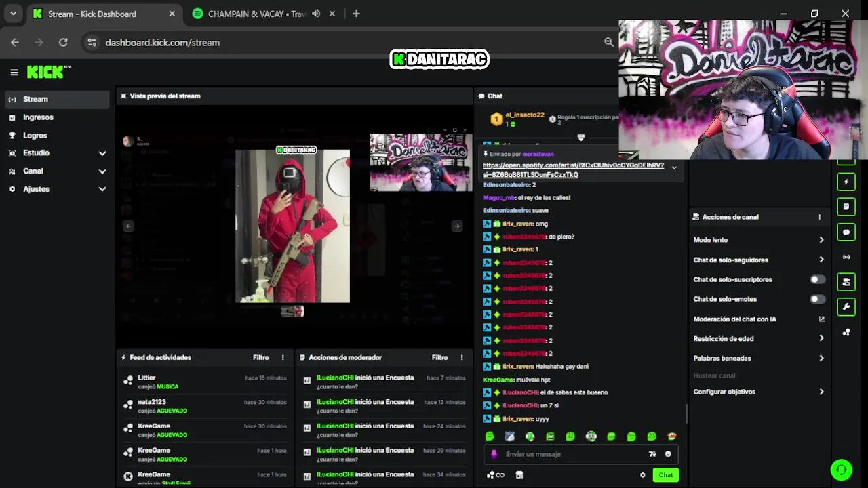Screen dimensions: 868x488
Task: Open Palabras baneadas settings
Action: click(x=758, y=358)
